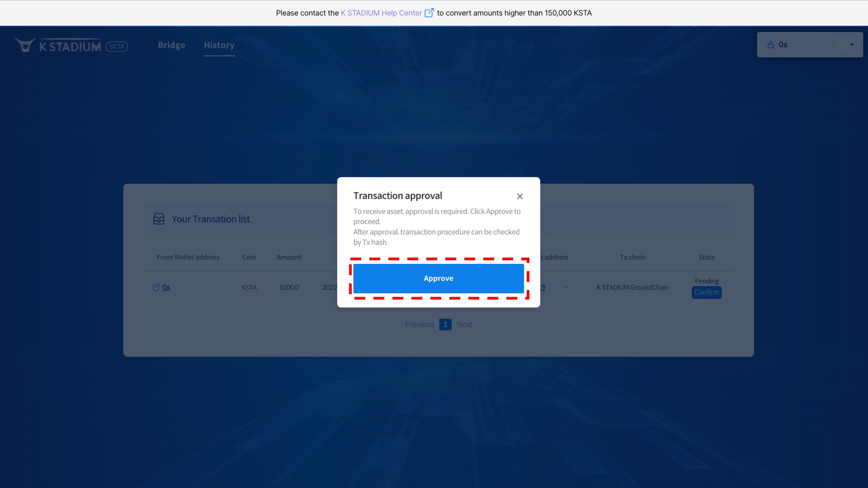The width and height of the screenshot is (868, 488).
Task: Switch to the Bridge tab
Action: 171,45
